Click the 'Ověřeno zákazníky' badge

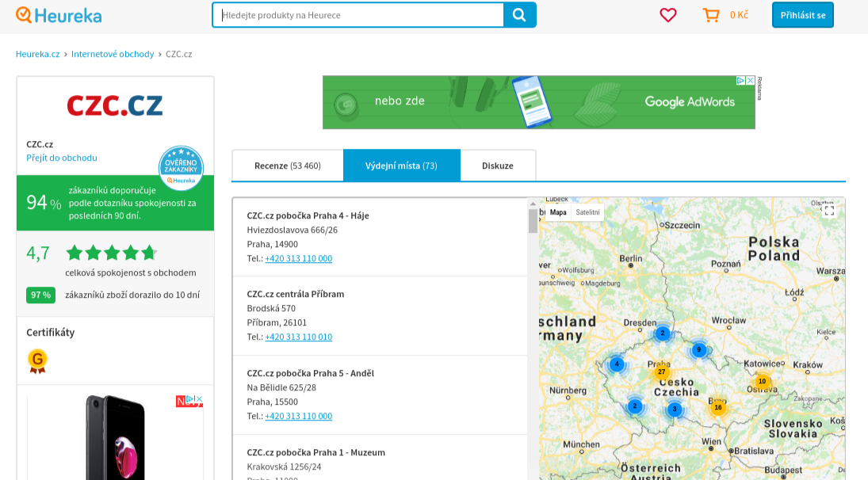pyautogui.click(x=181, y=168)
